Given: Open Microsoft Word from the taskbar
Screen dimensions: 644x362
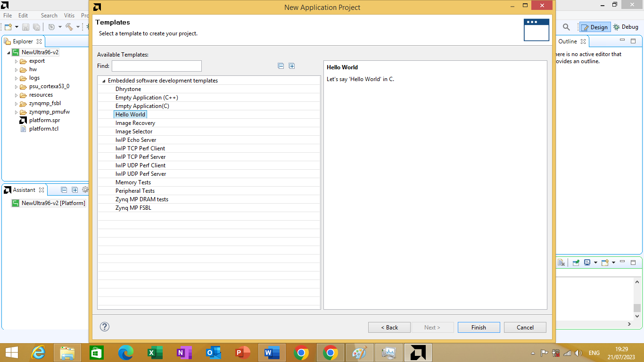Looking at the screenshot, I should click(272, 353).
